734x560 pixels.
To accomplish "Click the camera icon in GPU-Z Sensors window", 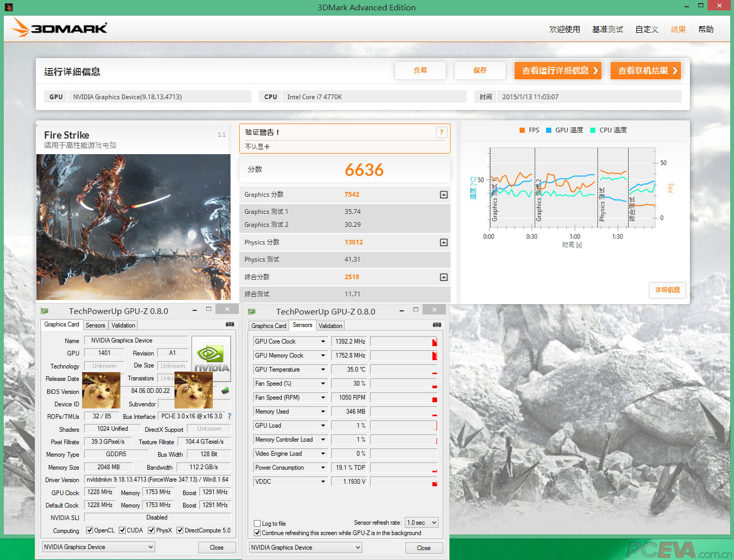I will (437, 324).
